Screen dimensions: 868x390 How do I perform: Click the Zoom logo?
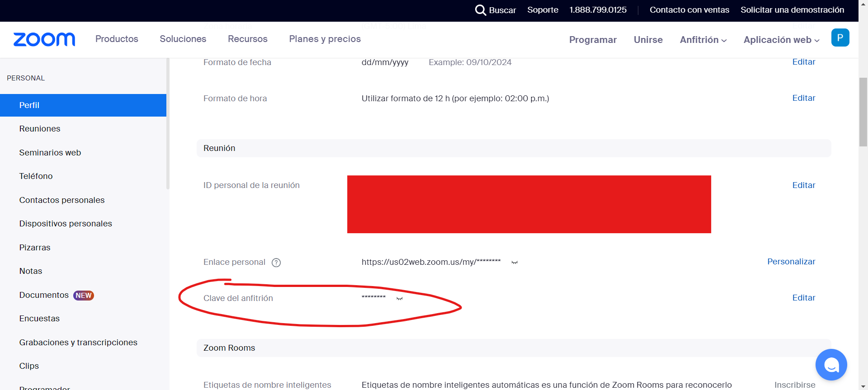coord(44,39)
